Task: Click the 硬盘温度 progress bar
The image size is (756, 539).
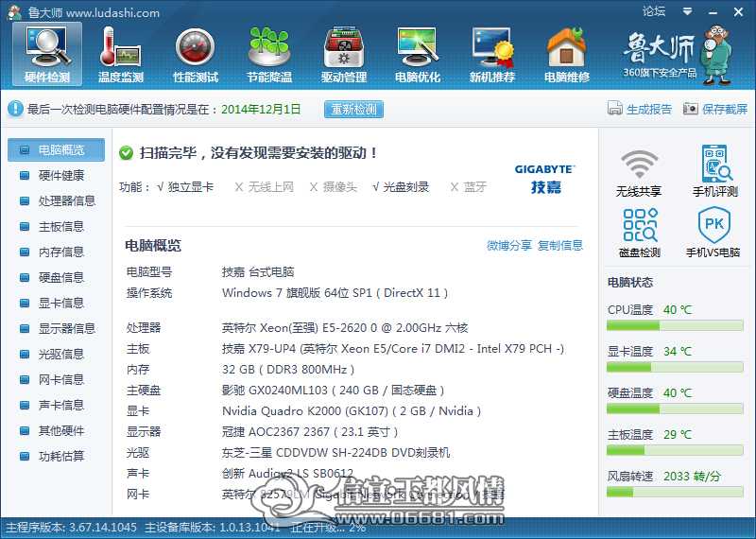Action: pos(675,409)
